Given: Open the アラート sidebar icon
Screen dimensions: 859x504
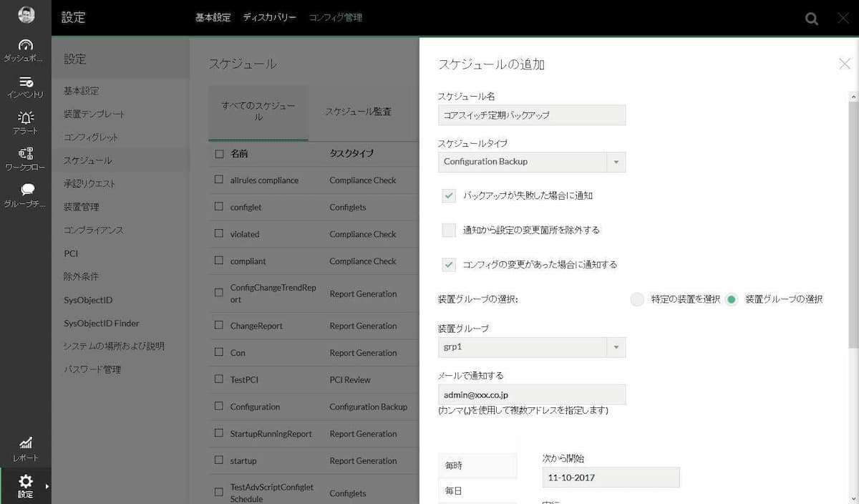Looking at the screenshot, I should pos(26,118).
